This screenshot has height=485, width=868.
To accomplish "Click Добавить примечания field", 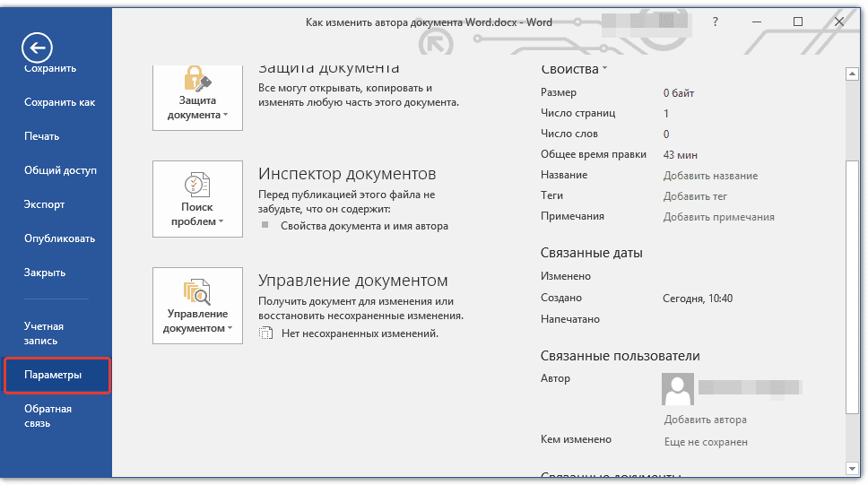I will click(x=718, y=217).
